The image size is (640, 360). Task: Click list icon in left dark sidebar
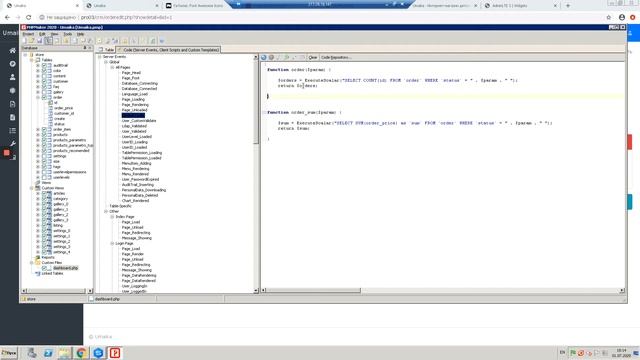(x=13, y=131)
